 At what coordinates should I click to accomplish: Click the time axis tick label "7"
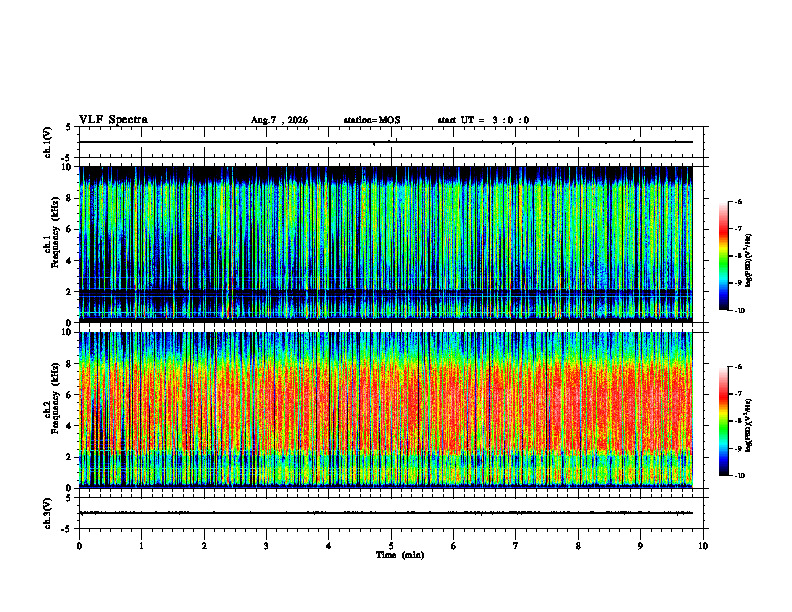[516, 546]
